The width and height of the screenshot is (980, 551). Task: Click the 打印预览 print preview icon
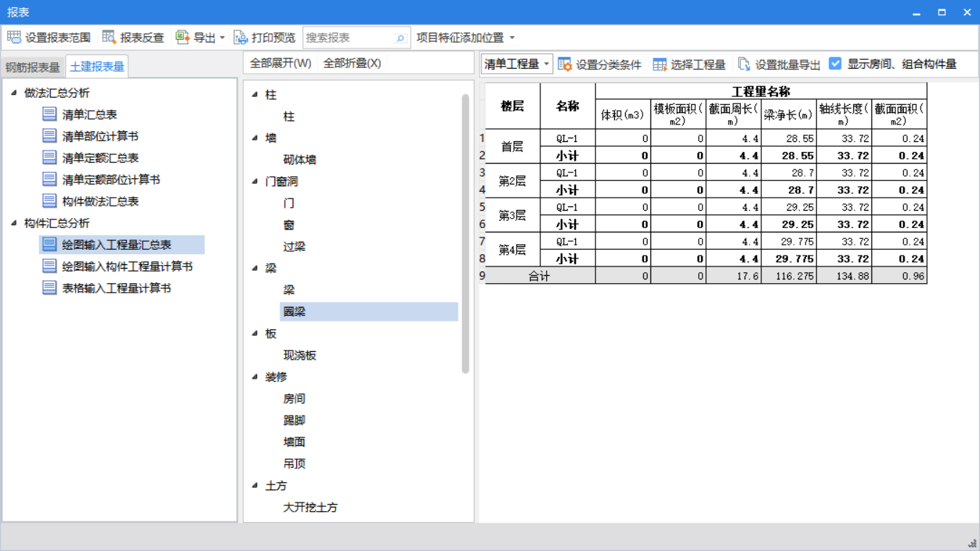[240, 37]
